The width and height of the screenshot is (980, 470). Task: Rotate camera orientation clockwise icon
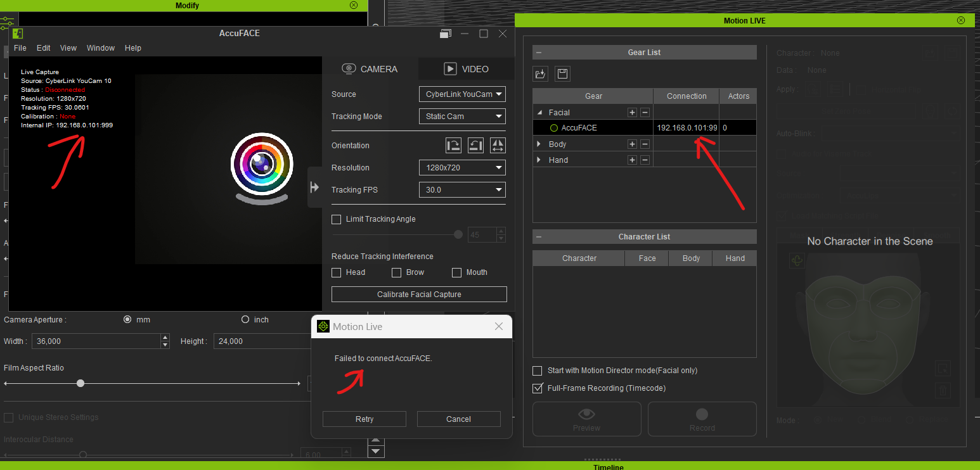click(453, 145)
